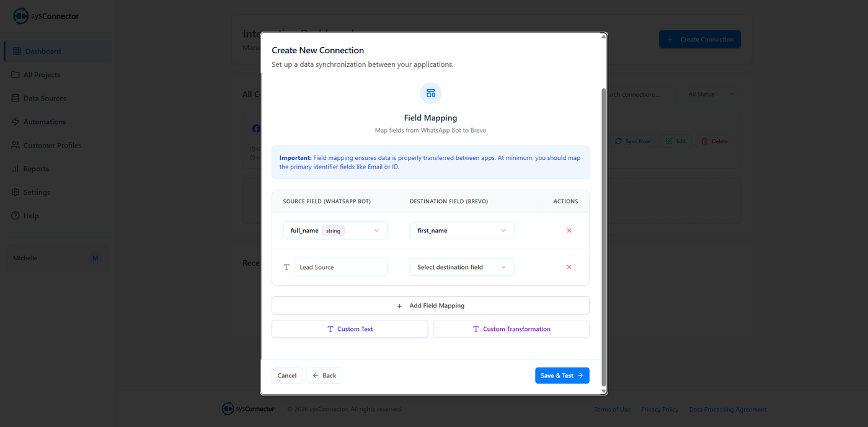Image resolution: width=868 pixels, height=427 pixels.
Task: Click the Lead Source text input
Action: coord(340,267)
